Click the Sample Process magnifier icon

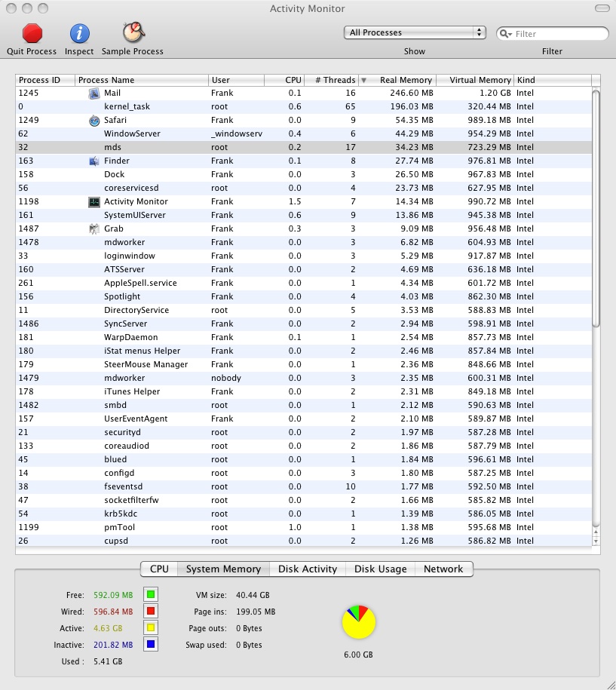click(x=133, y=32)
